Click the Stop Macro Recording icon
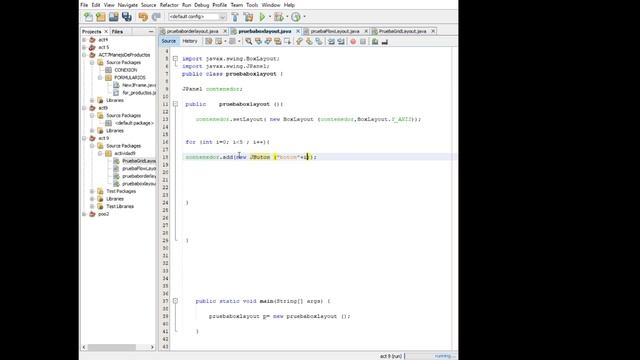Screen dimensions: 640x360 point(363,41)
